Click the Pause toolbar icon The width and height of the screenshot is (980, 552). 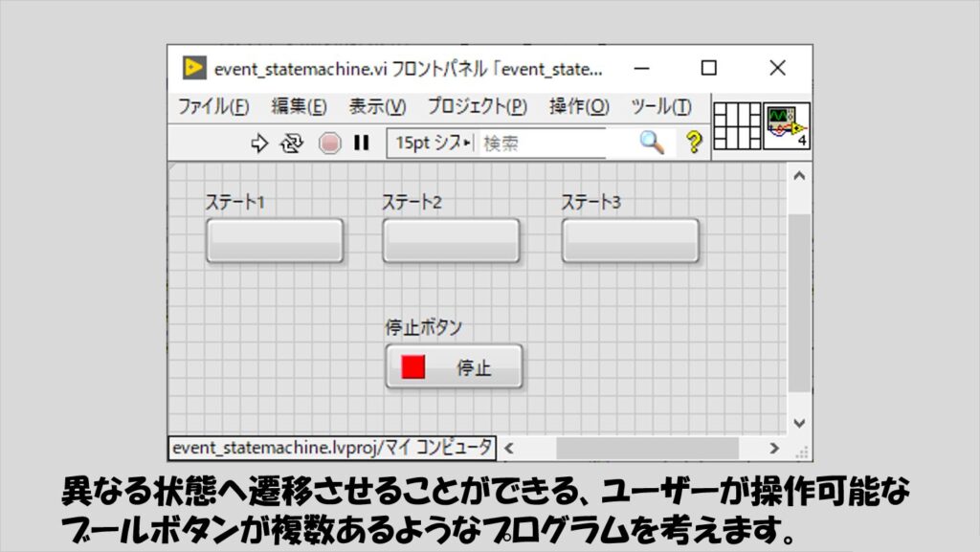[x=361, y=144]
